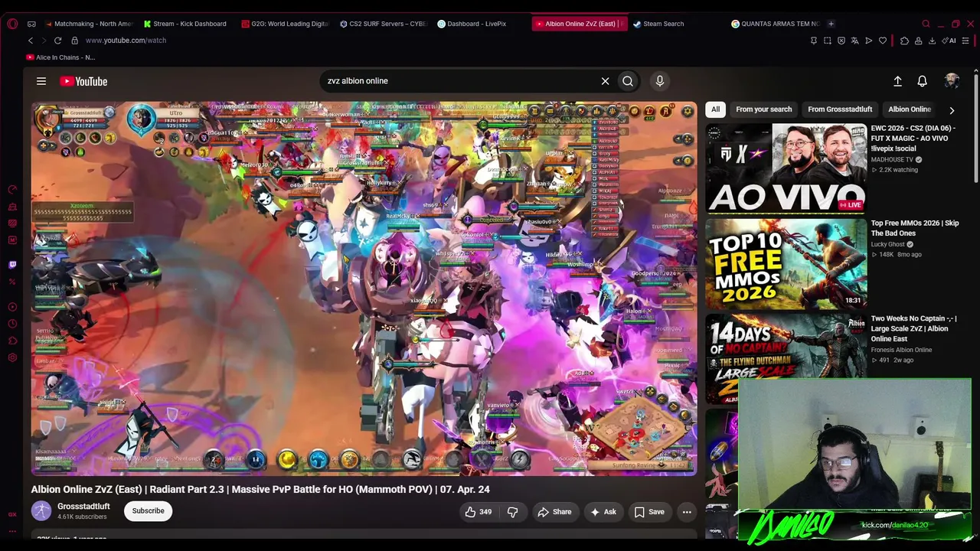
Task: Like the video with 349 likes
Action: [478, 512]
